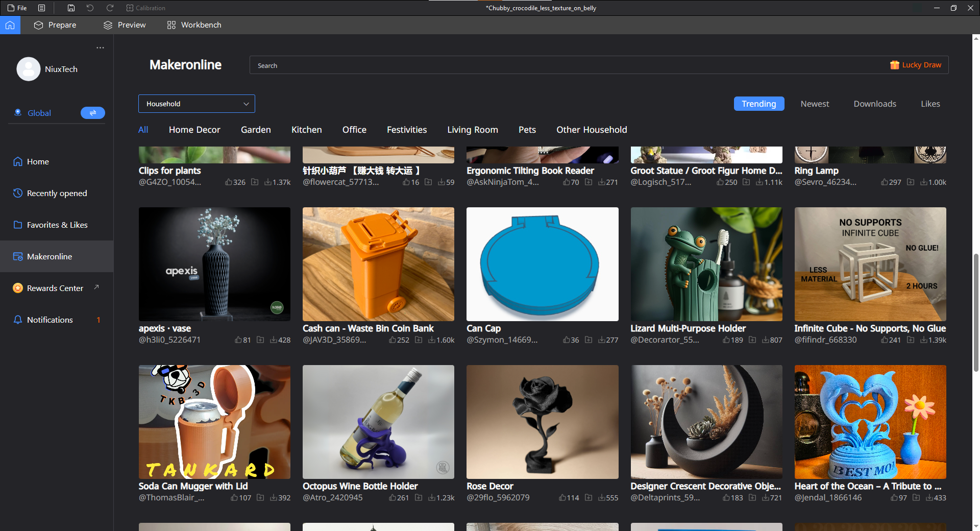Click the Lucky Draw button
The image size is (980, 531).
pyautogui.click(x=916, y=65)
